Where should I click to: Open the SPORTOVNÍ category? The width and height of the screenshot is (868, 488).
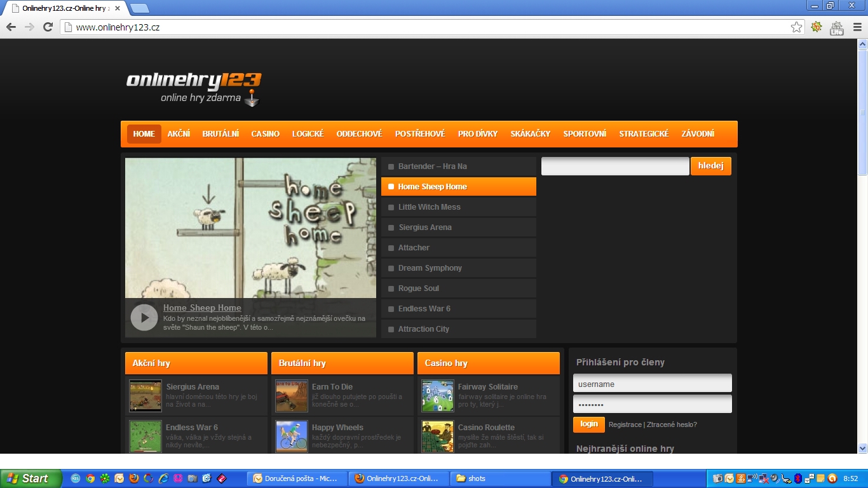(x=585, y=134)
